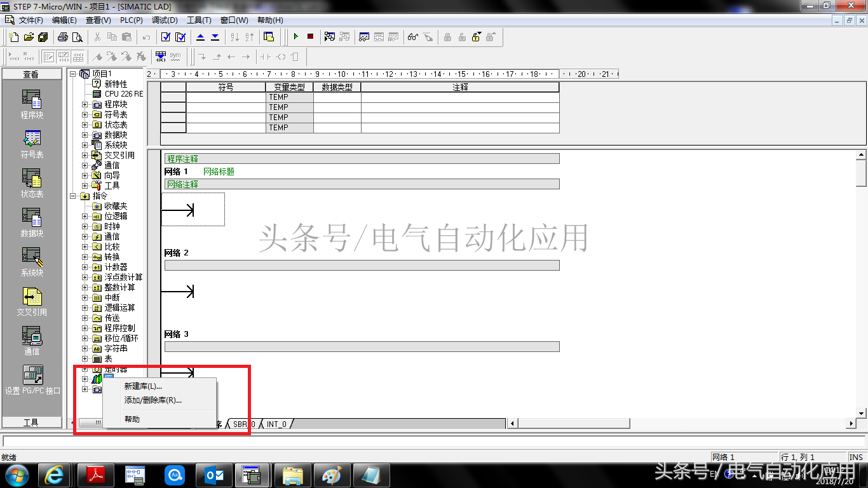Click first 符号 cell in variable table
The image size is (868, 488).
[226, 97]
